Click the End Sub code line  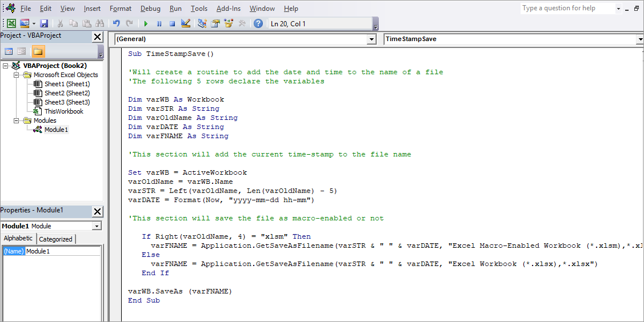click(144, 300)
